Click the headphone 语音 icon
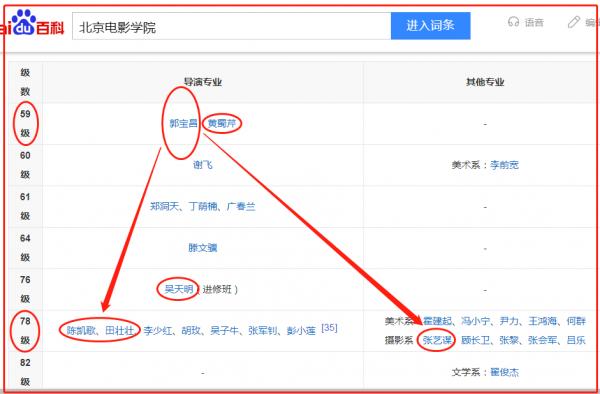This screenshot has width=600, height=394. (514, 22)
